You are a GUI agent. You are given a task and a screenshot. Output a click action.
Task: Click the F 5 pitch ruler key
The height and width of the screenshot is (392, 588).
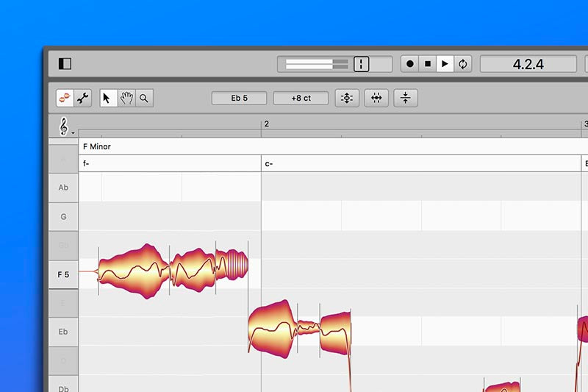pyautogui.click(x=63, y=274)
